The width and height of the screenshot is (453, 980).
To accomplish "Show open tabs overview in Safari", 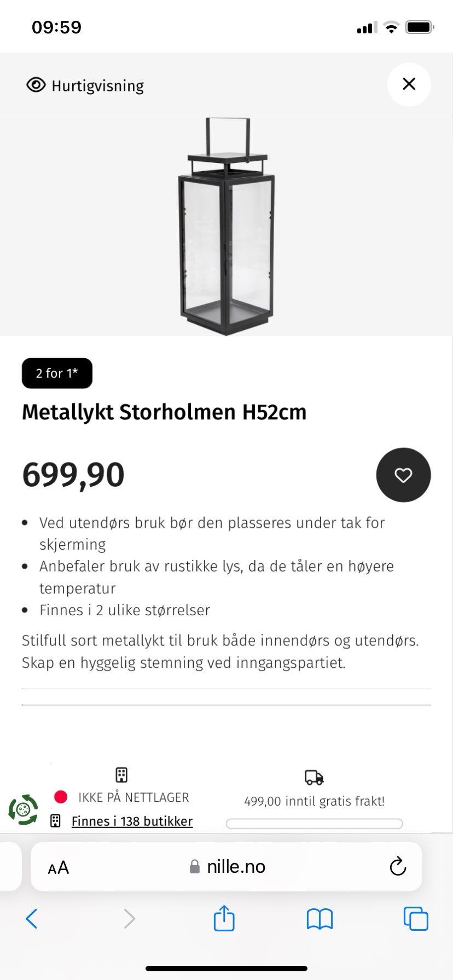I will 416,918.
